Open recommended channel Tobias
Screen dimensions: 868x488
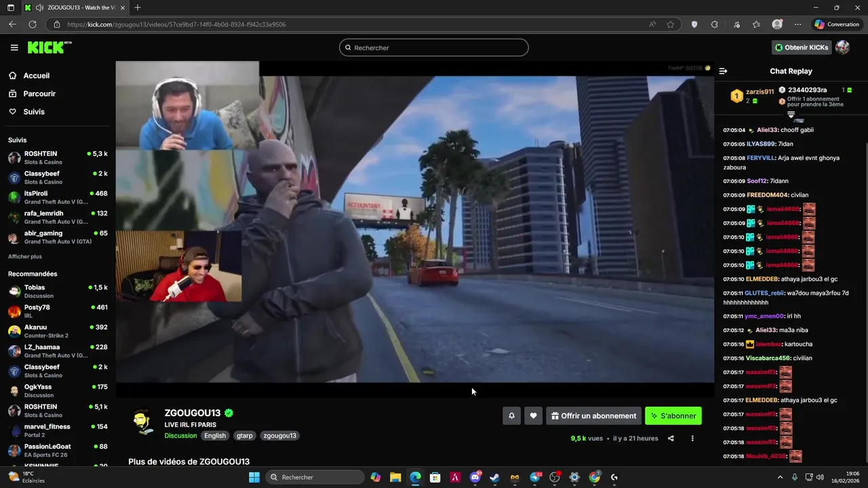(58, 291)
